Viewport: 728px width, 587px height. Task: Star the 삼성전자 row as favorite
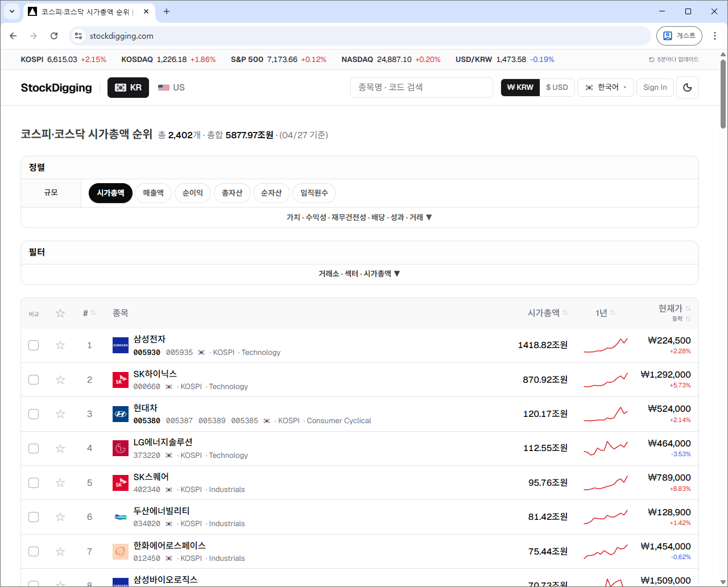60,345
